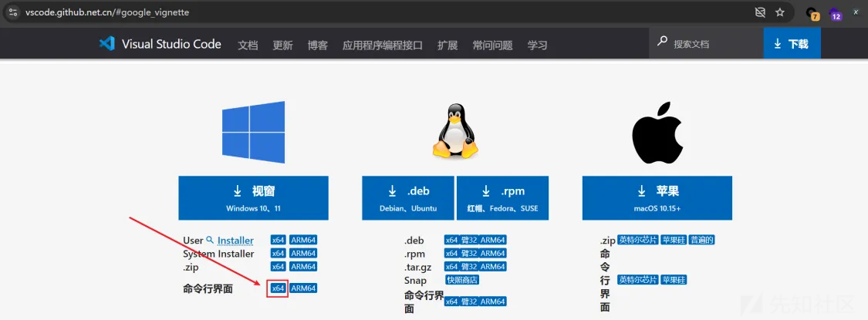
Task: Click the crossed-out shield icon in address bar
Action: [760, 12]
